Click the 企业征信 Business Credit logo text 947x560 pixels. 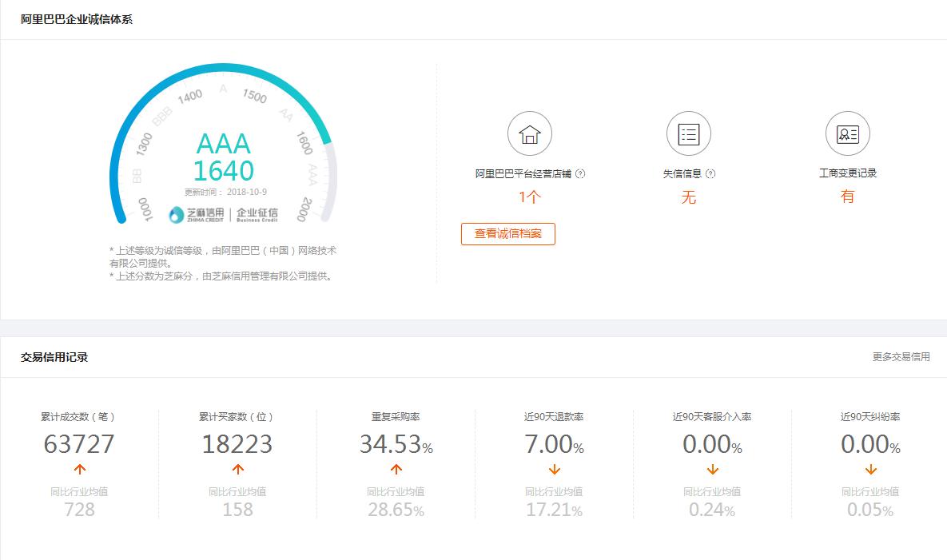(257, 214)
